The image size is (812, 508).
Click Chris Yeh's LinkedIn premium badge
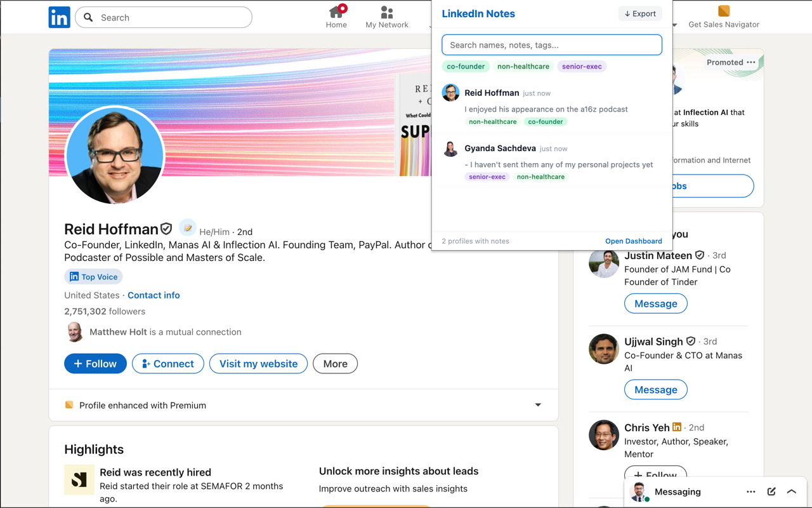pos(677,427)
